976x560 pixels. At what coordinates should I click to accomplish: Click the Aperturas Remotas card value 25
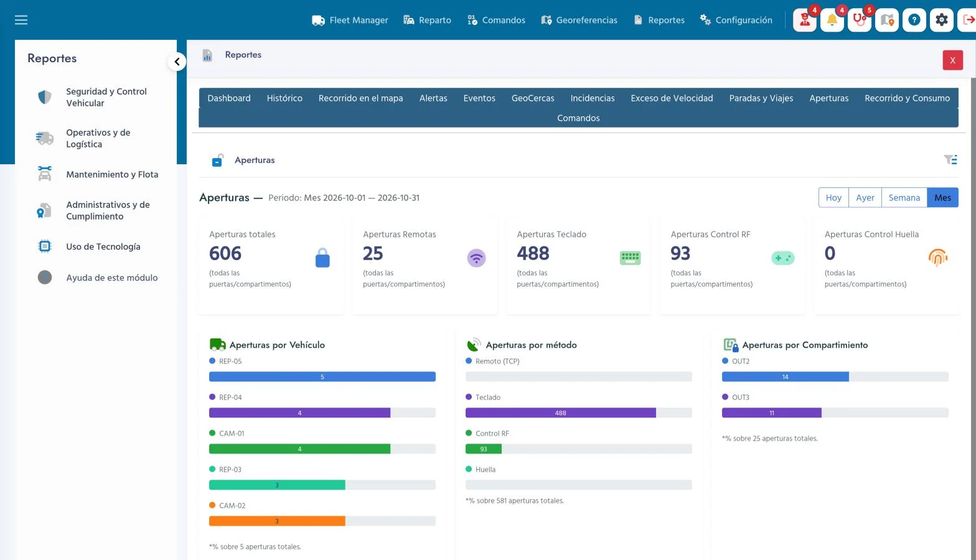(373, 253)
